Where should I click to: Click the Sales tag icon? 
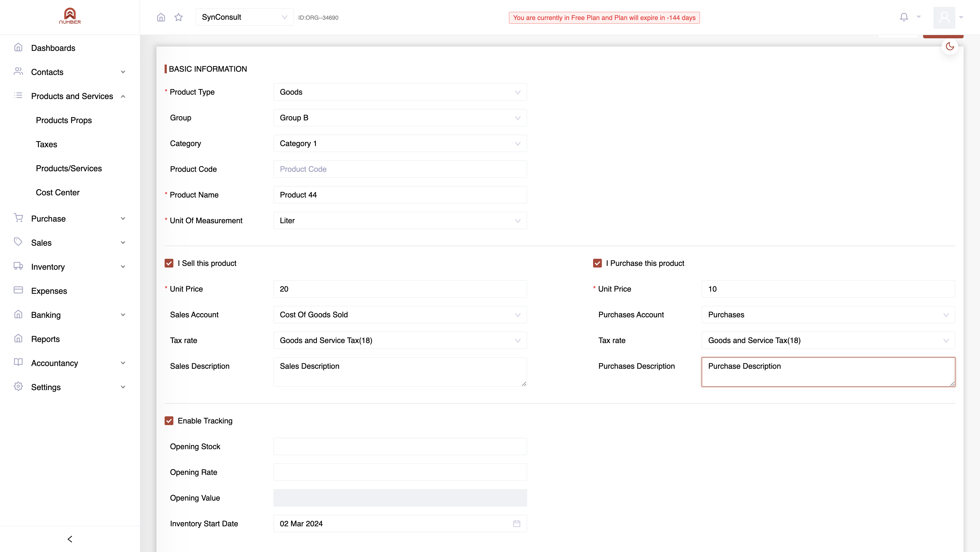(18, 242)
